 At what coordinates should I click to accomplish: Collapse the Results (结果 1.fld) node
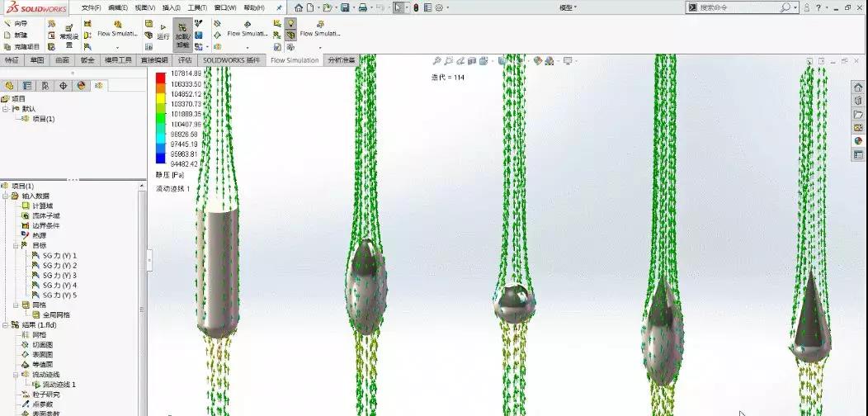point(4,324)
